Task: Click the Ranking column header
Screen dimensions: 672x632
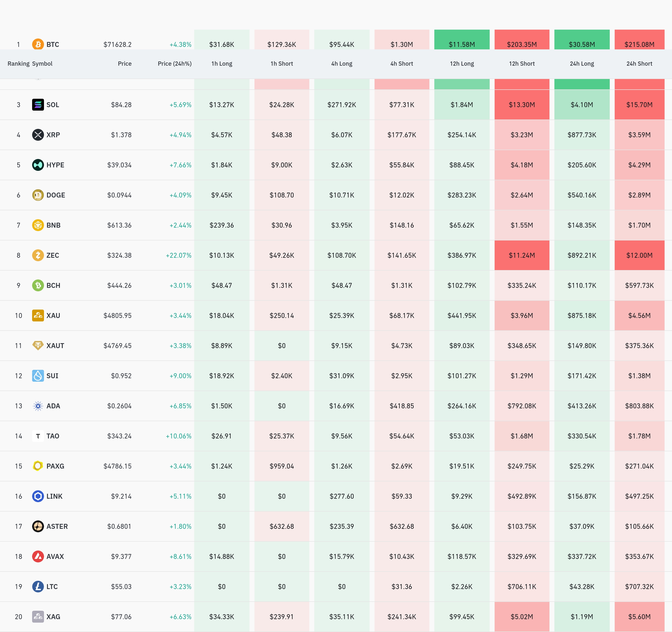Action: (18, 63)
